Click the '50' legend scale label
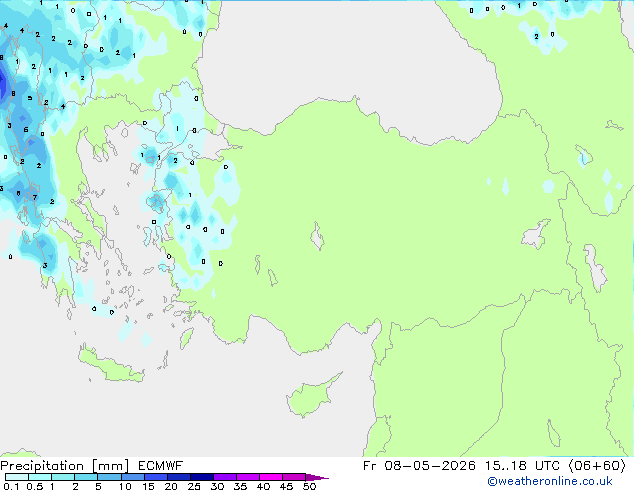Image resolution: width=634 pixels, height=490 pixels. point(309,486)
